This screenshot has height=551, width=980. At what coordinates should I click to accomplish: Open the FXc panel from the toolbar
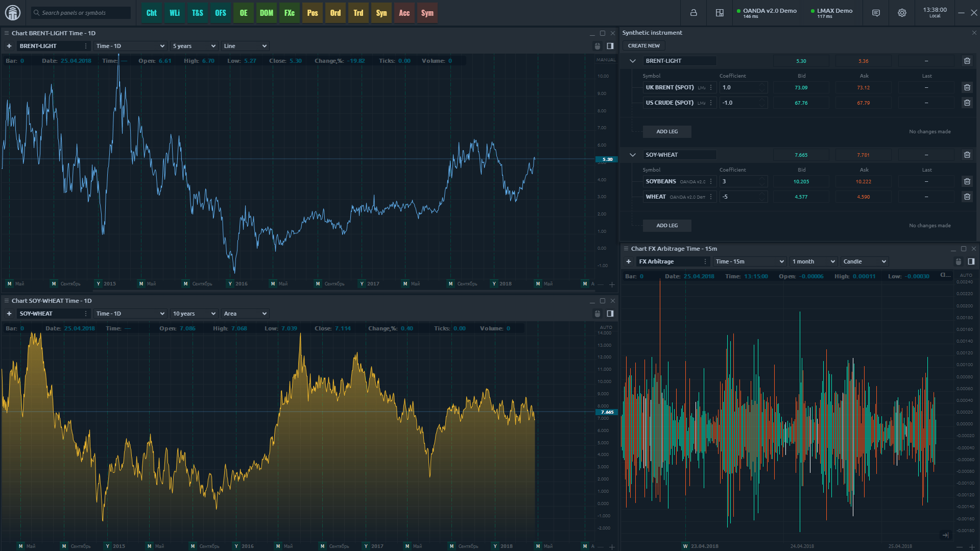pyautogui.click(x=289, y=13)
